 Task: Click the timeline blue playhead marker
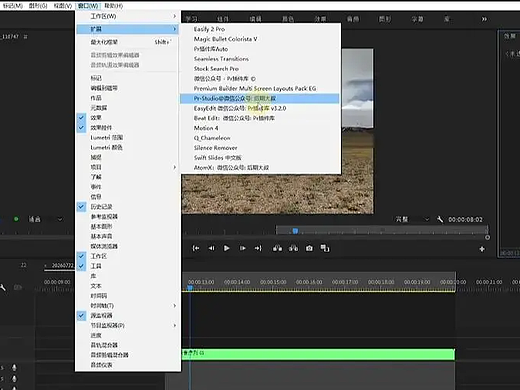[x=190, y=288]
